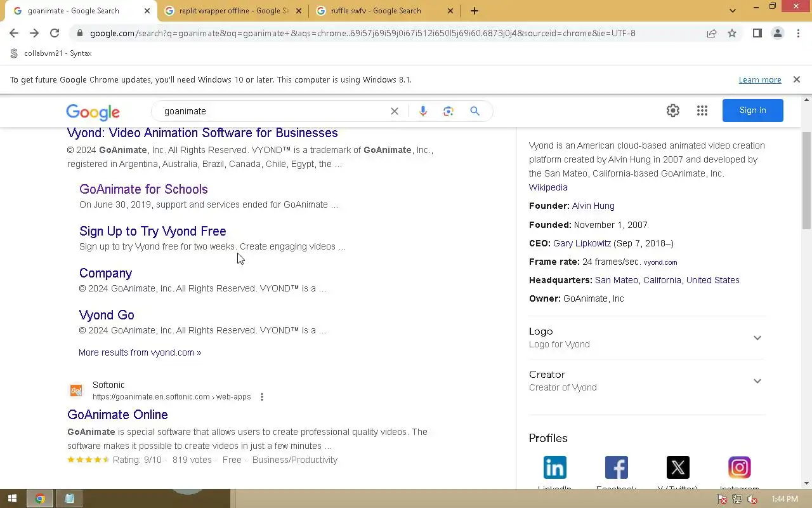
Task: Search by image with Google Lens
Action: pos(449,111)
